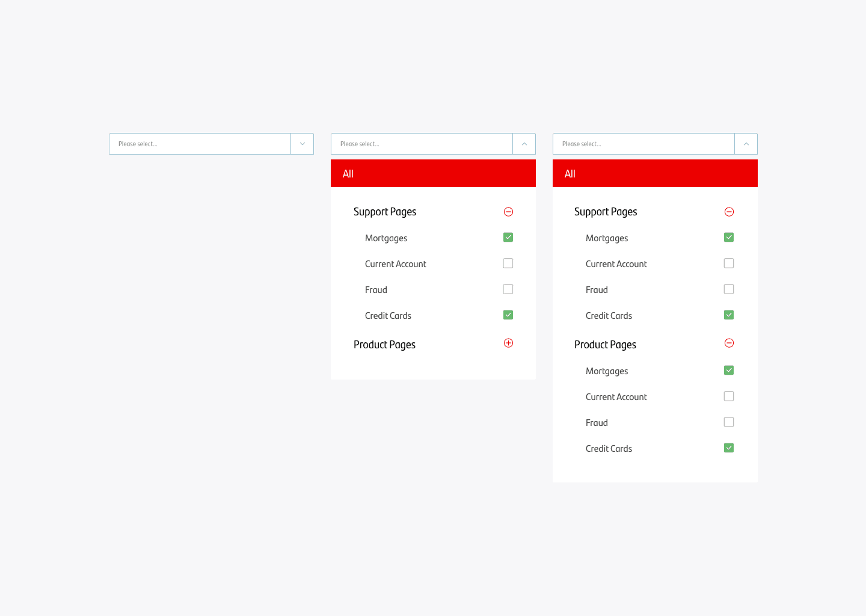
Task: Click 'Support Pages' heading in middle panel
Action: 385,212
